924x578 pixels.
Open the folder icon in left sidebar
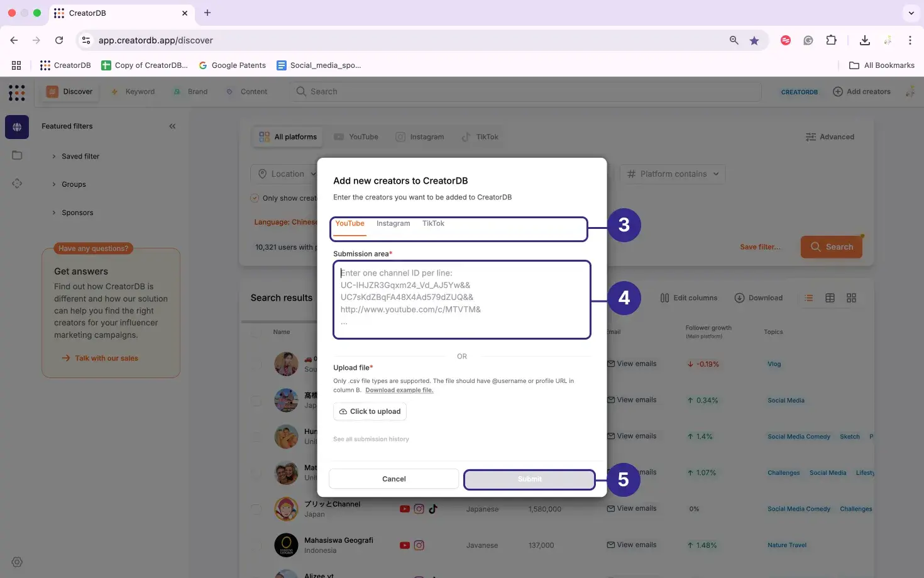[x=17, y=155]
